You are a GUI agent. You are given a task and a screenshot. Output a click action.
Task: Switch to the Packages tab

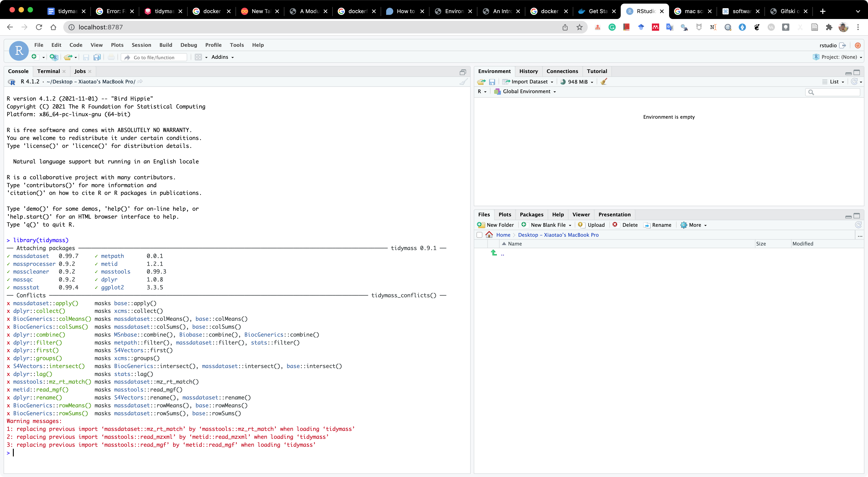pyautogui.click(x=531, y=214)
